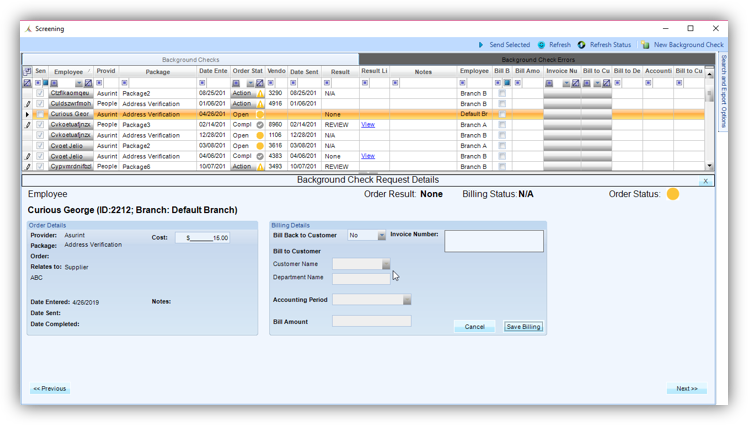Screen dimensions: 748x425
Task: Click pencil icon on Cypvmrdnifbzl row
Action: [28, 166]
